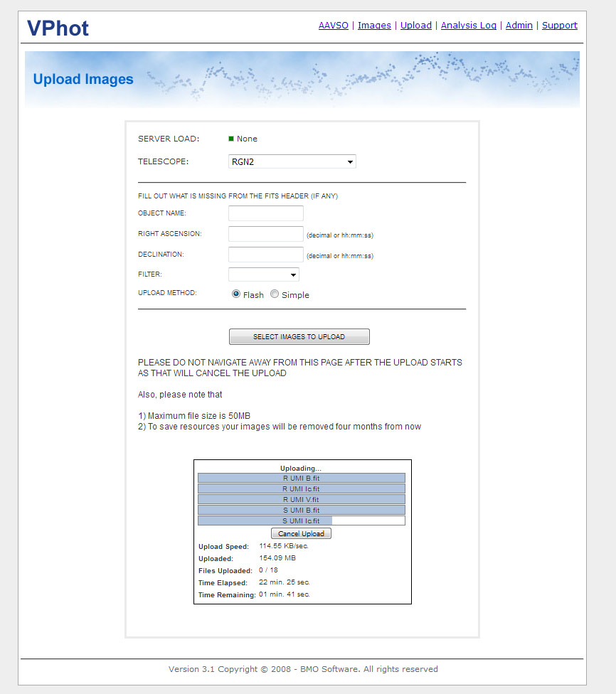Open the Upload navigation link
616x694 pixels.
(x=415, y=26)
